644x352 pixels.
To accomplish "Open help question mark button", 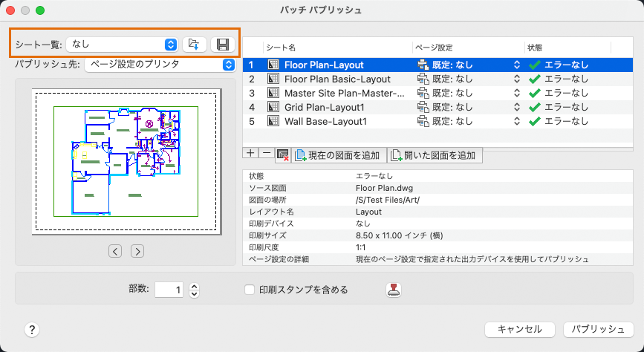I will tap(32, 330).
